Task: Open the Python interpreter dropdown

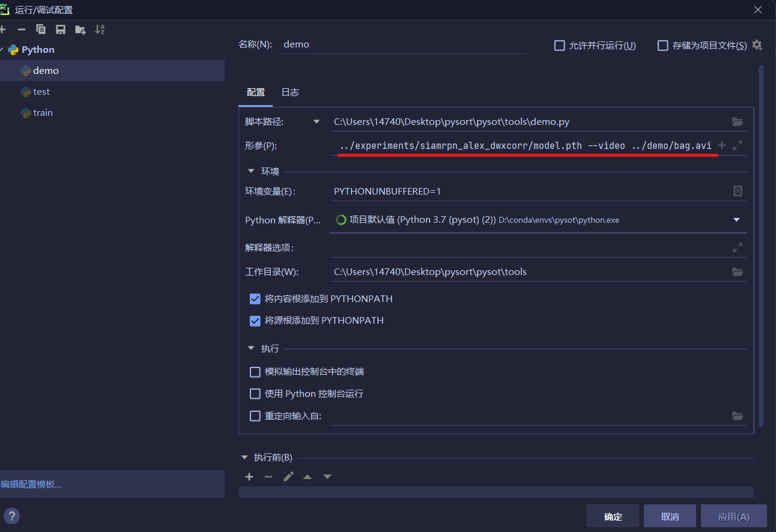Action: pyautogui.click(x=737, y=220)
